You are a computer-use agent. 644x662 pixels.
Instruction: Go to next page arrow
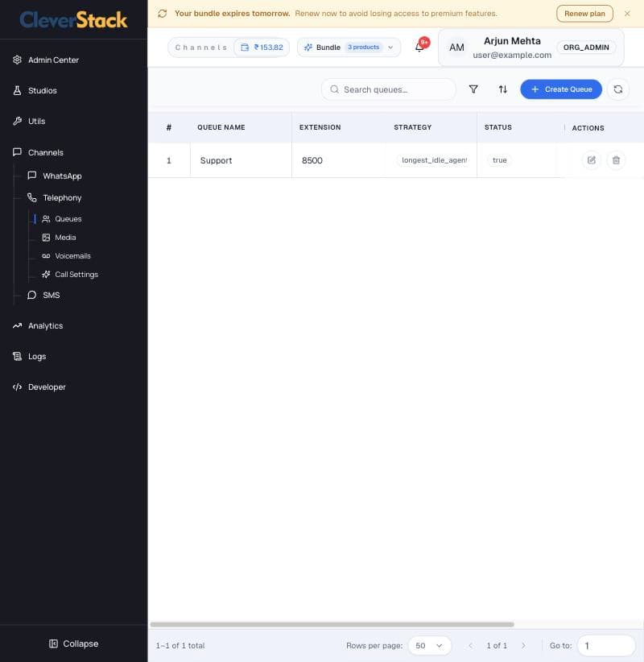(x=523, y=646)
